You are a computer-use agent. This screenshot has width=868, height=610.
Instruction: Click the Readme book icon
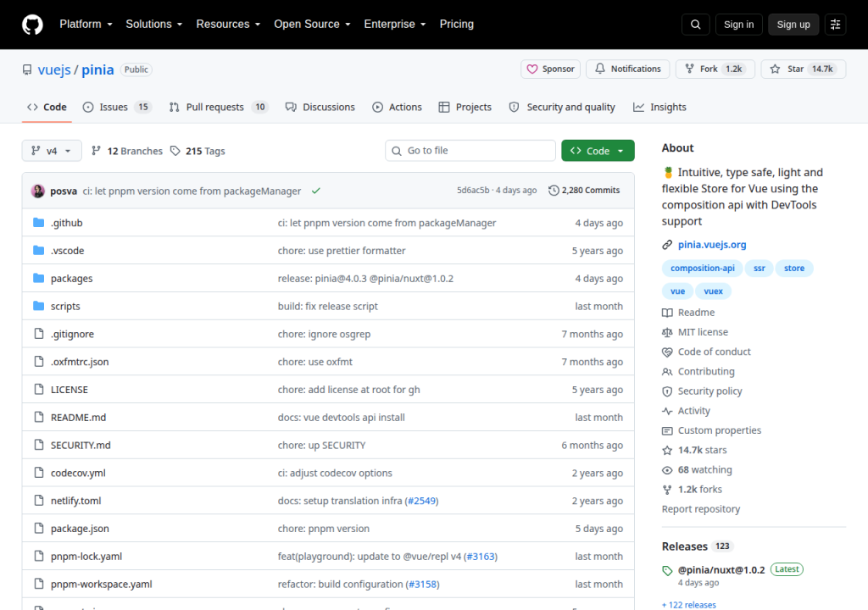click(667, 313)
